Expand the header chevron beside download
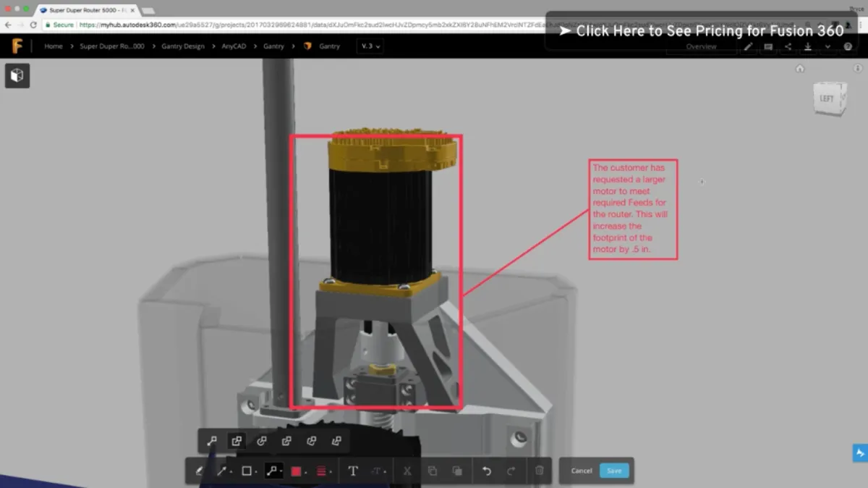 click(827, 46)
